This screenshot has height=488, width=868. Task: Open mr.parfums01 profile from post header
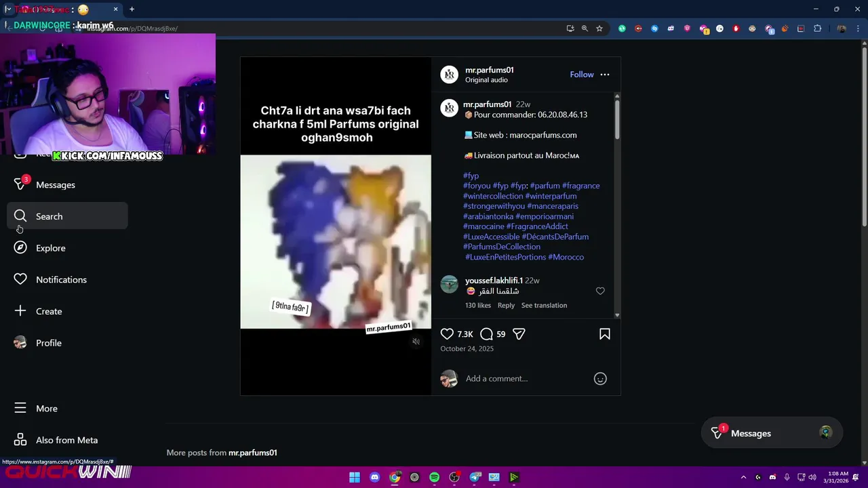point(489,70)
